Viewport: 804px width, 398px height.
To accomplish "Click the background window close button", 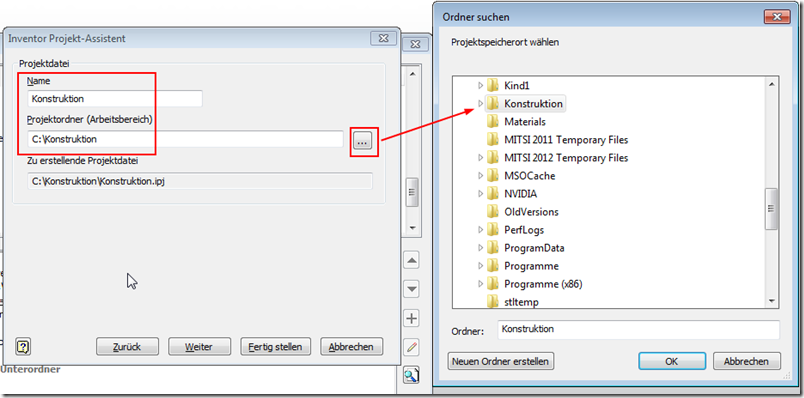I will (415, 44).
